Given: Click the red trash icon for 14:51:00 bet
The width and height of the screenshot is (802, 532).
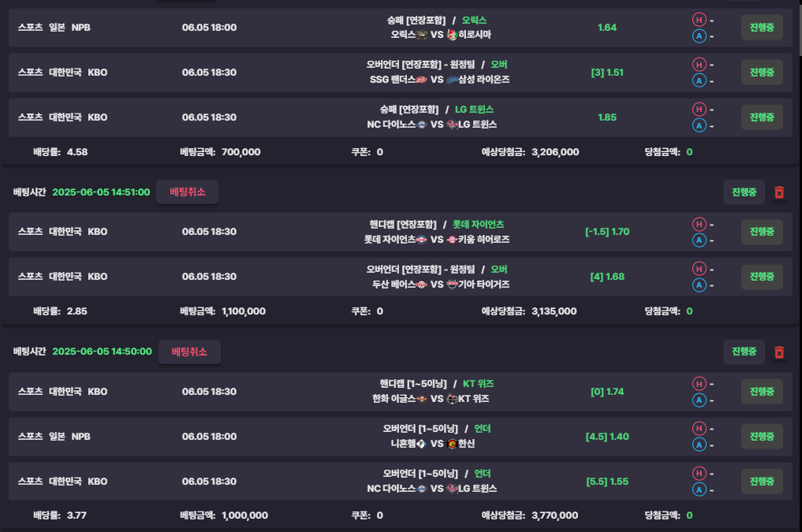Looking at the screenshot, I should pyautogui.click(x=779, y=192).
